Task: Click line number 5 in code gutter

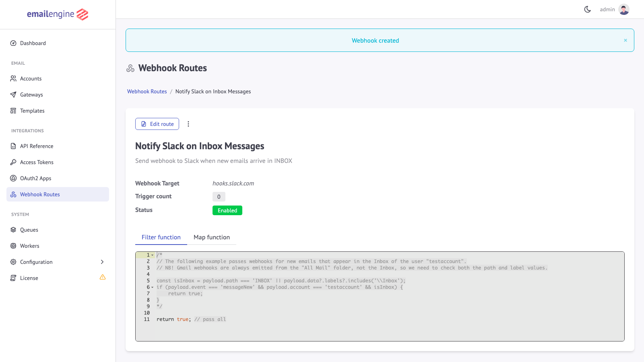Action: pos(148,281)
